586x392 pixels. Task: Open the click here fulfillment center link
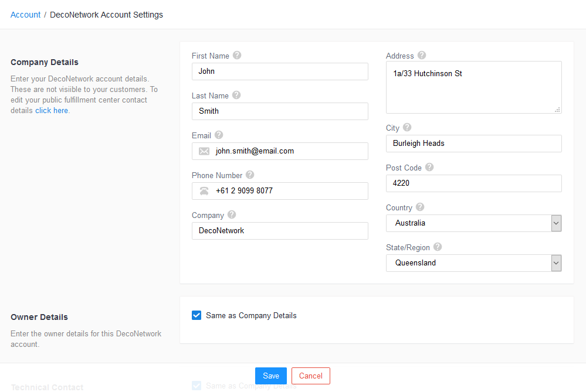[x=52, y=110]
